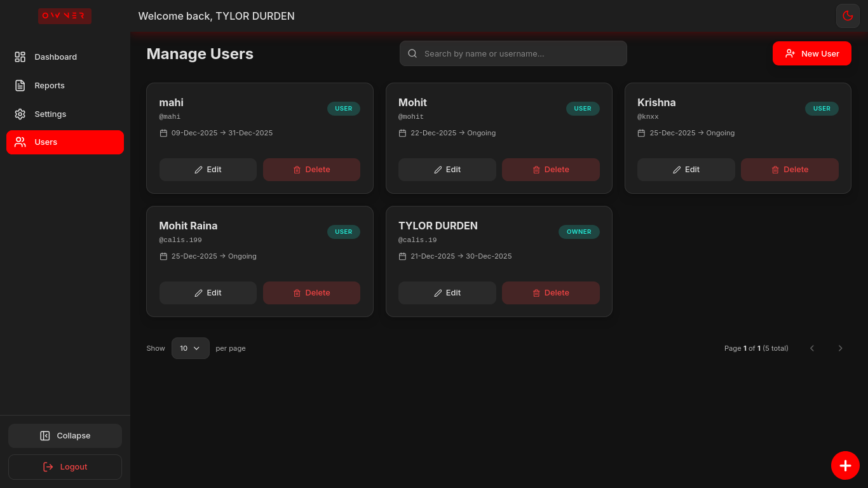Click calendar icon on TYLOR DURDEN card
Screen dimensions: 868x488
402,257
